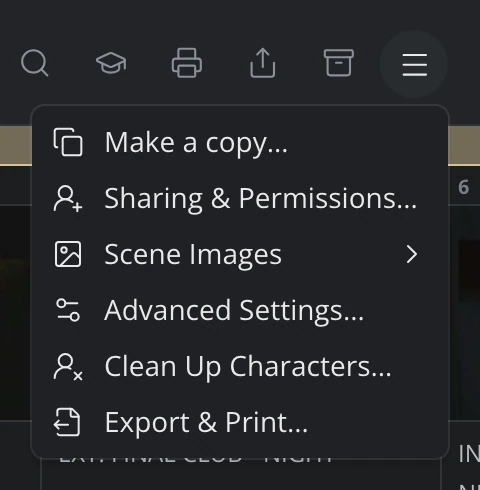Close the hamburger menu button

(x=414, y=64)
